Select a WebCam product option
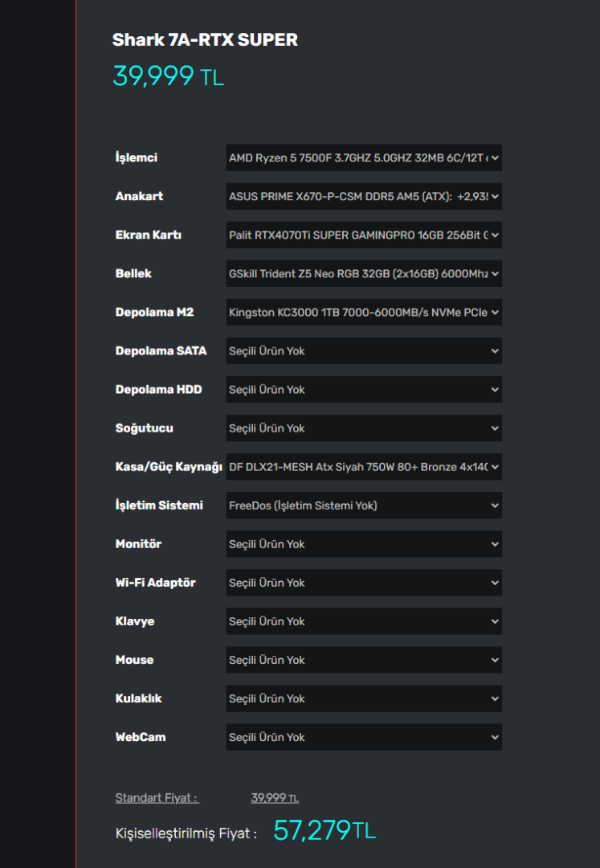This screenshot has height=868, width=600. [364, 736]
